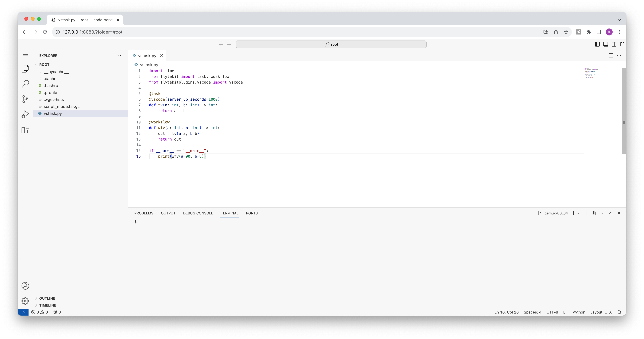Viewport: 644px width, 339px height.
Task: Close the terminal panel
Action: [x=619, y=213]
